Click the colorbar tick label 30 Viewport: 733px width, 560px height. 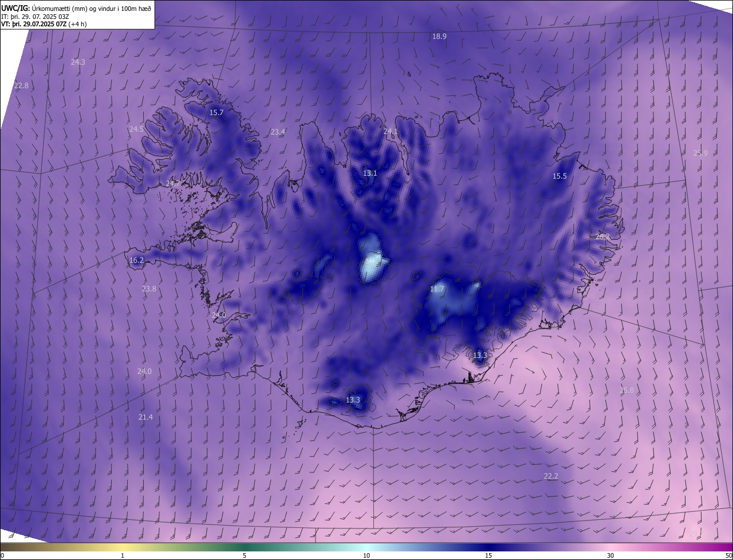pyautogui.click(x=610, y=556)
